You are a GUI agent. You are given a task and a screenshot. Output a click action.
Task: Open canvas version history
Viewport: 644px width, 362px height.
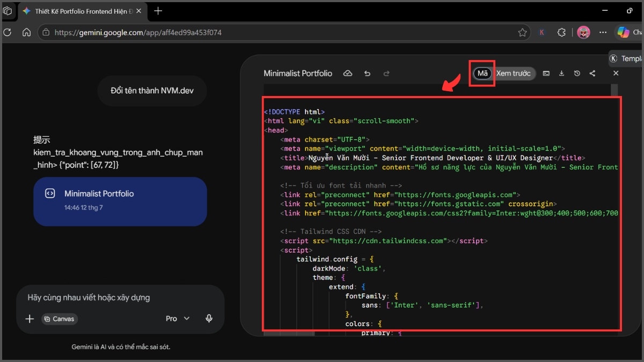point(577,73)
